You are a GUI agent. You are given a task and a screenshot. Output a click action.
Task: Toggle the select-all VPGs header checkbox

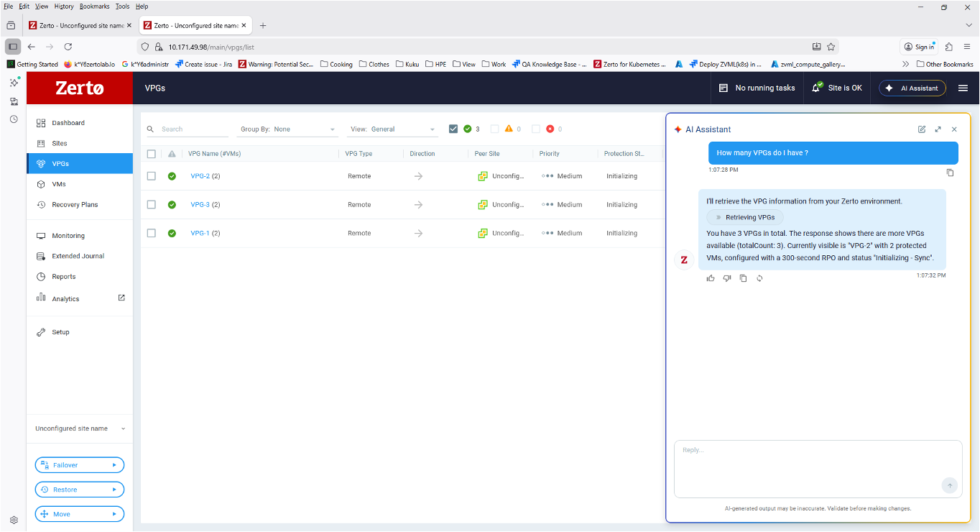coord(151,154)
